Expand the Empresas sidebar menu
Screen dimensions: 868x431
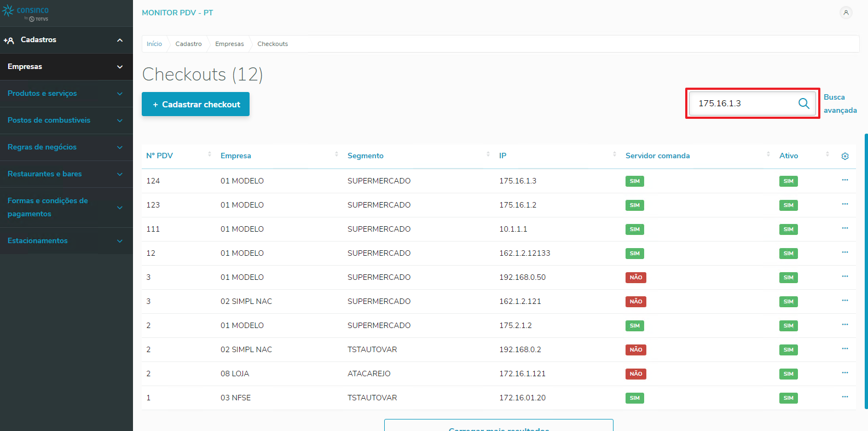pyautogui.click(x=66, y=67)
